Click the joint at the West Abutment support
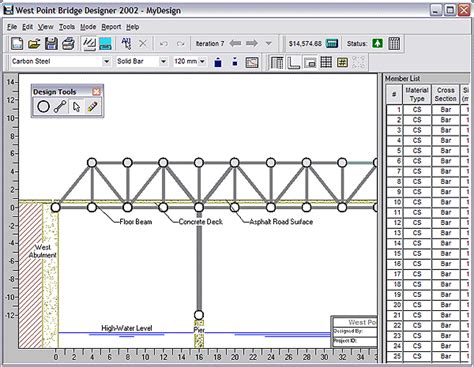 pos(56,207)
